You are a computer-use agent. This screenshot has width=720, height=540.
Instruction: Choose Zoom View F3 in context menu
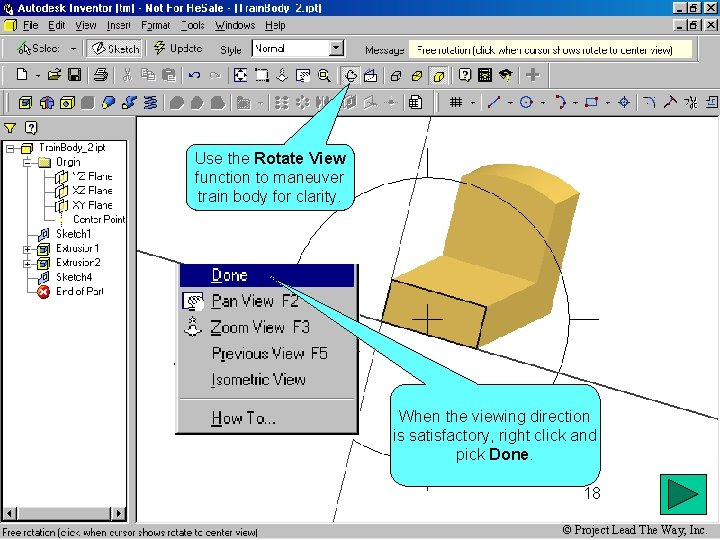(267, 327)
